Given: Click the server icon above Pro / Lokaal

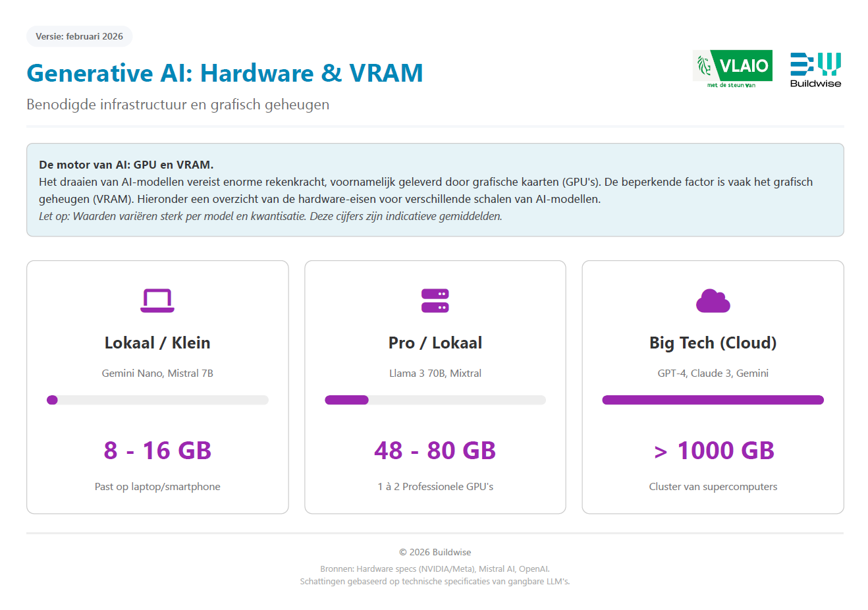Looking at the screenshot, I should tap(435, 300).
